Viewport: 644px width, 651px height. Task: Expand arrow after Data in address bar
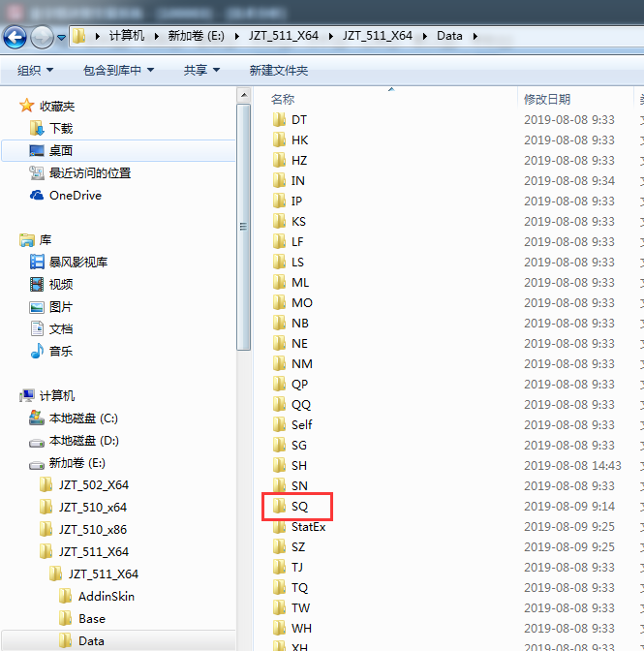point(475,36)
